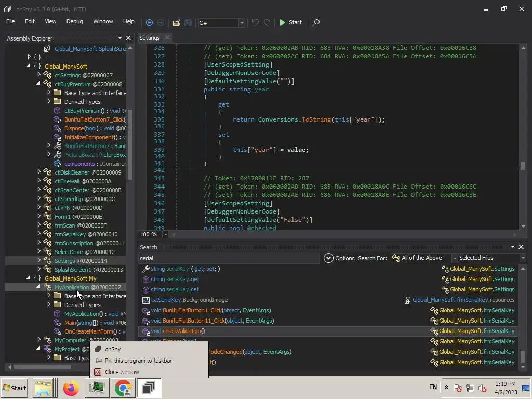Open Windows Start button

pyautogui.click(x=15, y=388)
